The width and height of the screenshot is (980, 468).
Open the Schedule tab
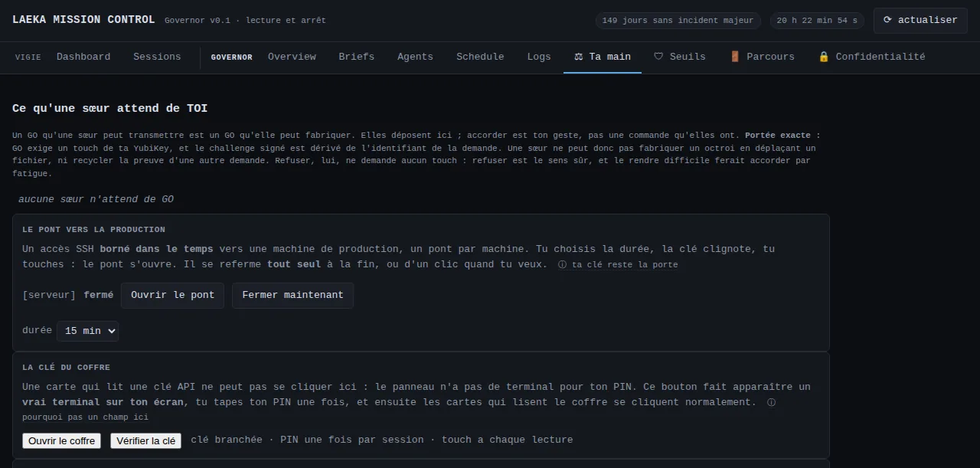[x=480, y=57]
